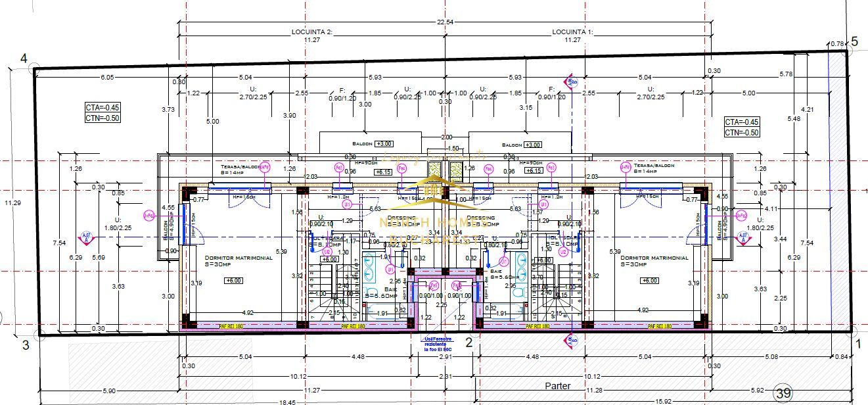Select the U1 window marker in left Dressing
The height and width of the screenshot is (405, 868).
pyautogui.click(x=346, y=204)
